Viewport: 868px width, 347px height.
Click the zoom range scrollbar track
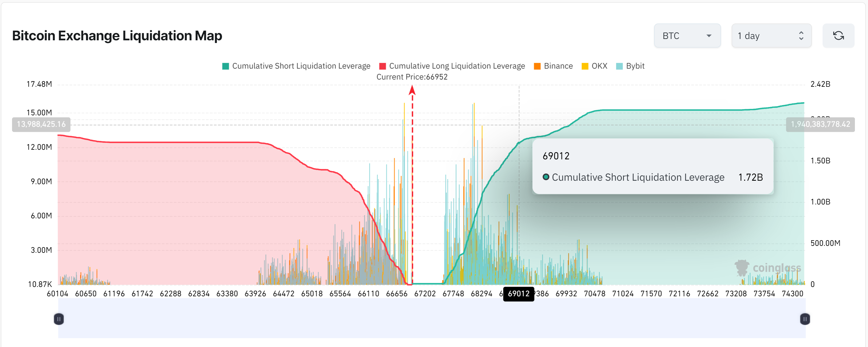(x=431, y=319)
